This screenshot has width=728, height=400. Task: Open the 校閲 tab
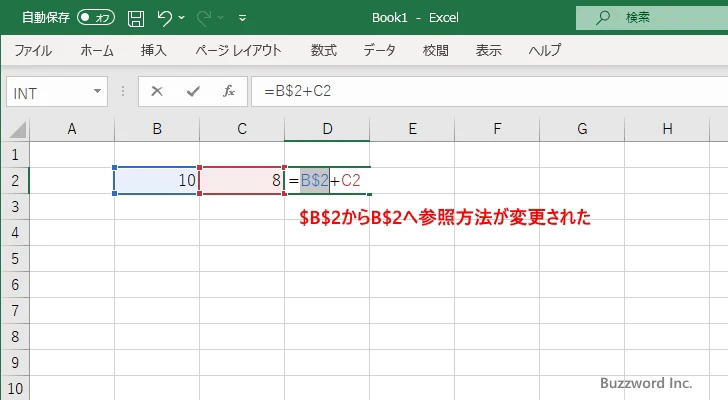(436, 50)
